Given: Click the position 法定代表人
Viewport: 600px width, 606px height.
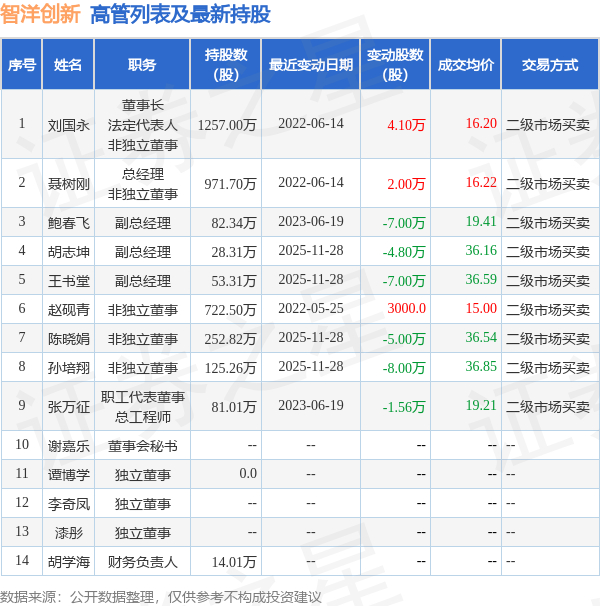Looking at the screenshot, I should (x=143, y=125).
